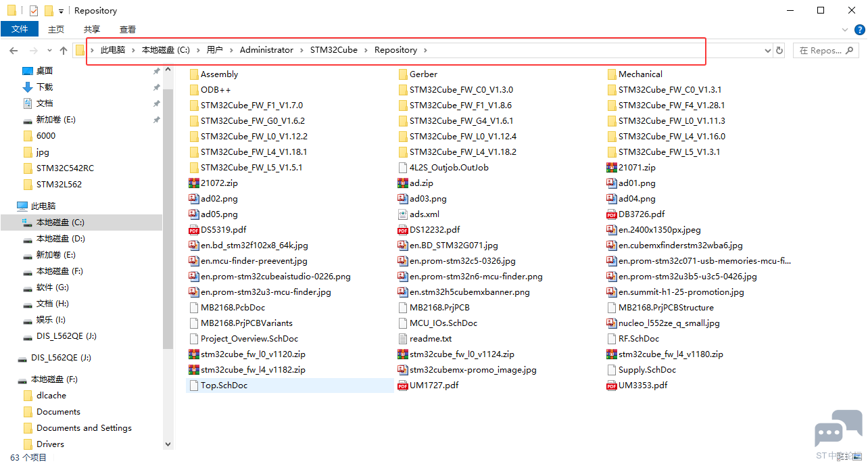Select the 4L2S_Outjob.OutJob file icon
Screen dimensions: 868x466
[403, 168]
